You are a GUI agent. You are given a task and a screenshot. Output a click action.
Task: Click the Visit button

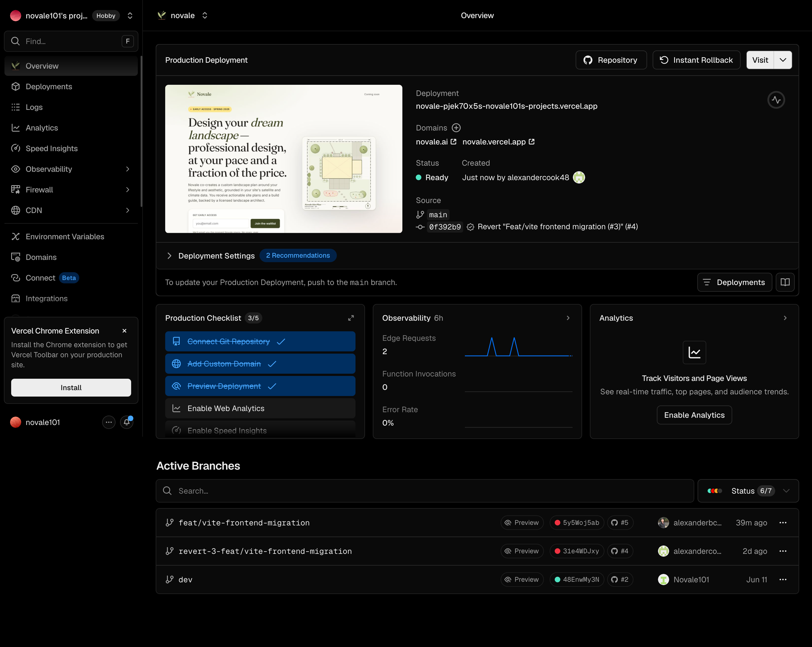pos(760,60)
